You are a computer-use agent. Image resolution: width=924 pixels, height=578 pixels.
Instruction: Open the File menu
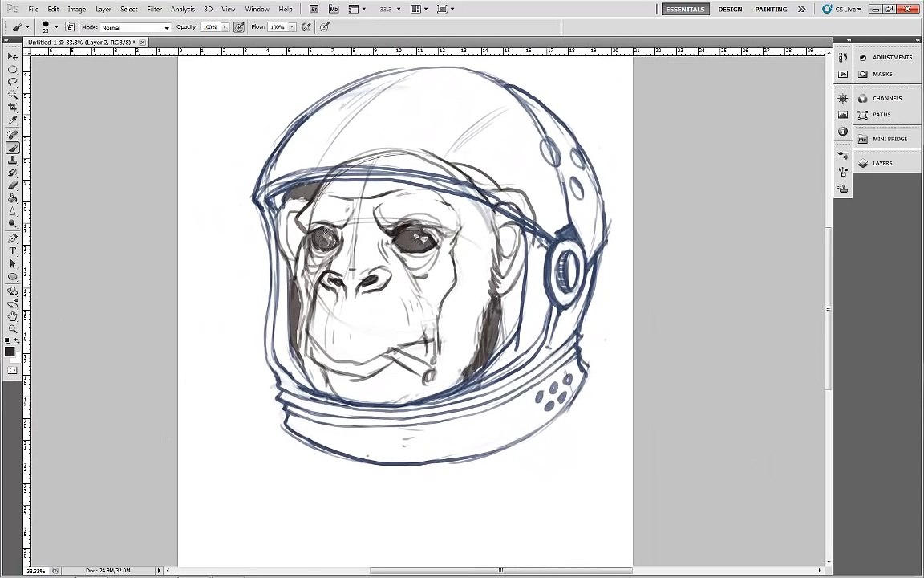[x=34, y=9]
